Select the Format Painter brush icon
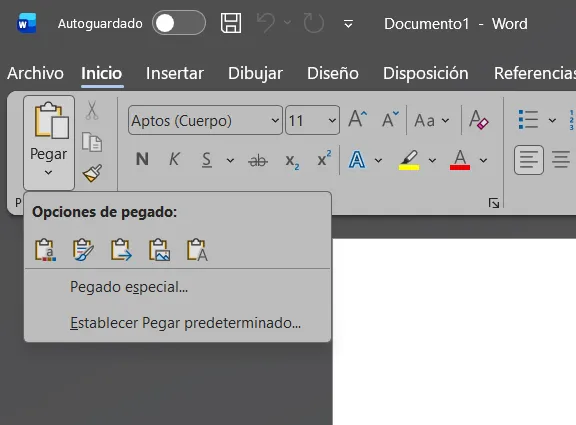Viewport: 576px width, 425px height. (92, 173)
